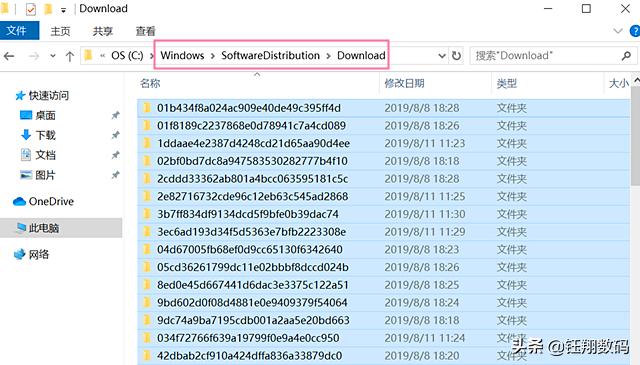Screen dimensions: 640x365
Task: Select 此电脑 in the navigation pane
Action: click(x=61, y=228)
